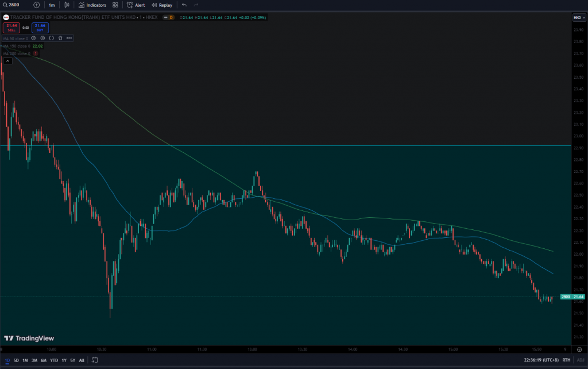Select the YTD time range
The height and width of the screenshot is (369, 588).
pos(53,360)
